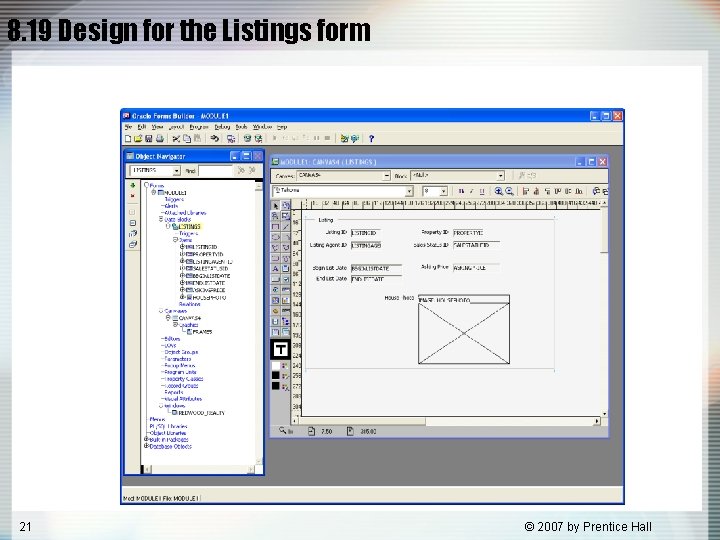Select the Rectangle drawing tool
720x540 pixels.
click(276, 226)
